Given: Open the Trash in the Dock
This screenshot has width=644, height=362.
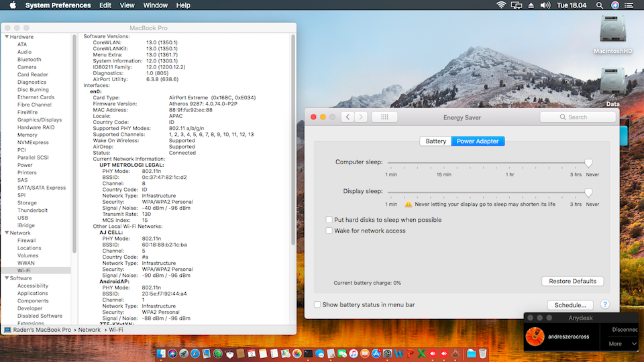Looking at the screenshot, I should pos(483,353).
